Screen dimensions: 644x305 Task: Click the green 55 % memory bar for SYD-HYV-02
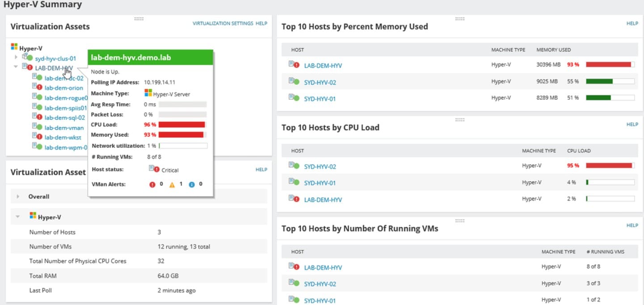click(x=610, y=81)
